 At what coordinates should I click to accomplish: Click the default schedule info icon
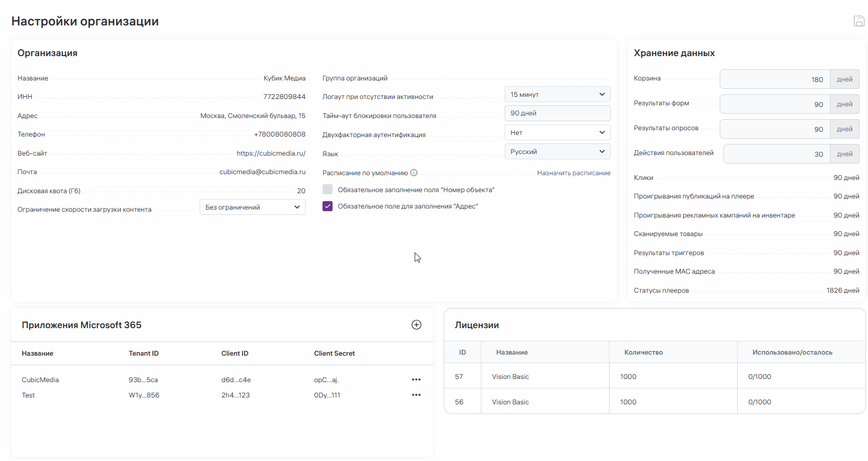(414, 173)
